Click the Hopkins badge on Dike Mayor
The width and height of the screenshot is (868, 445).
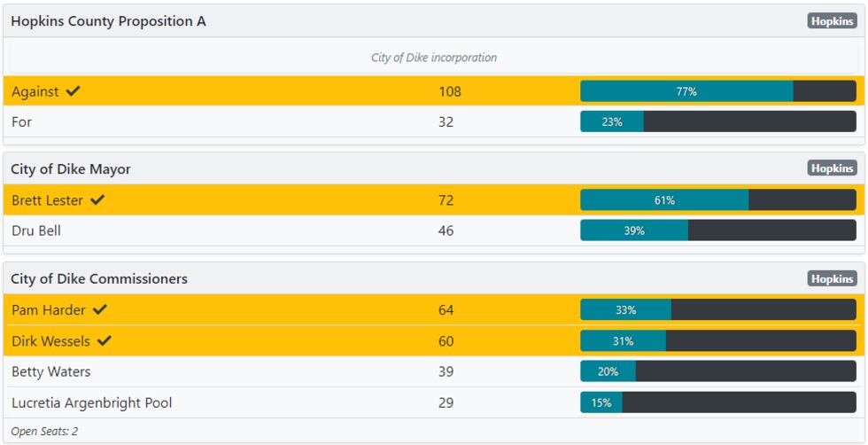pos(832,168)
